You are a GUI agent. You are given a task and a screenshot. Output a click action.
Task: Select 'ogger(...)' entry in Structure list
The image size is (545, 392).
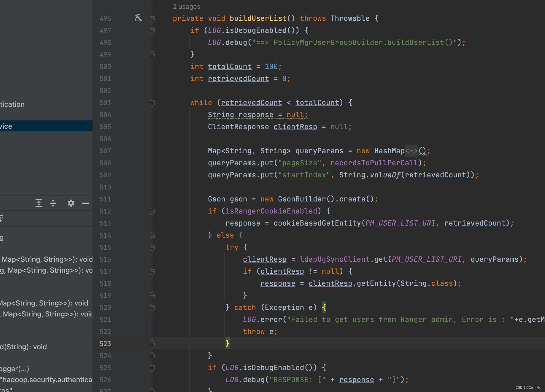point(15,369)
